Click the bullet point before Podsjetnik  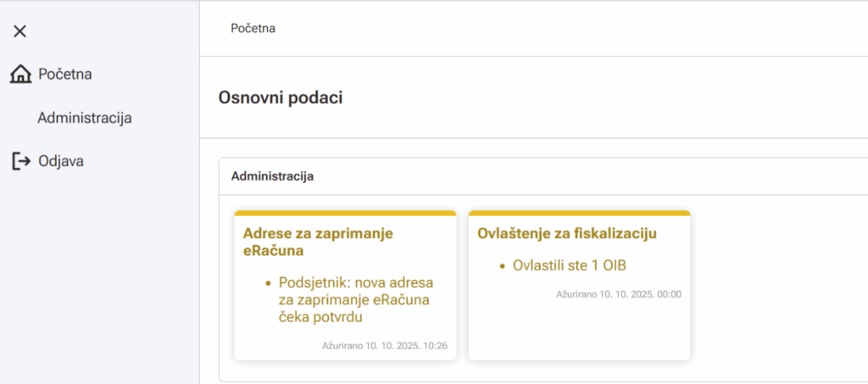pyautogui.click(x=268, y=283)
